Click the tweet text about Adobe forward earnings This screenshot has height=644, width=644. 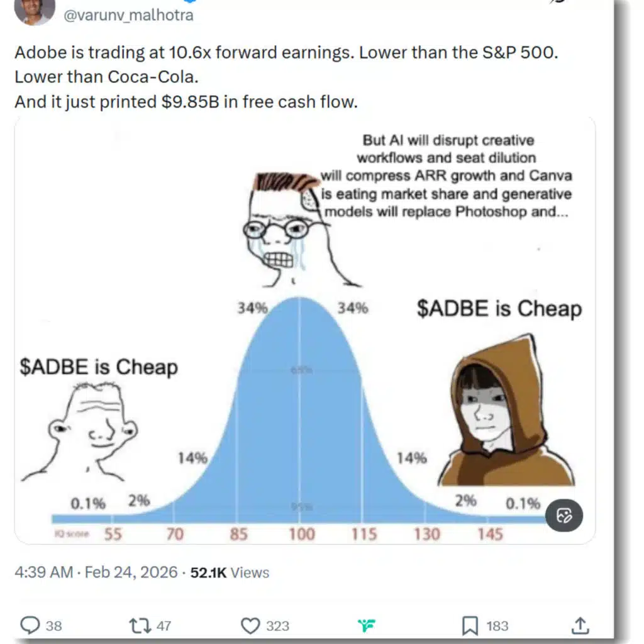click(x=286, y=77)
